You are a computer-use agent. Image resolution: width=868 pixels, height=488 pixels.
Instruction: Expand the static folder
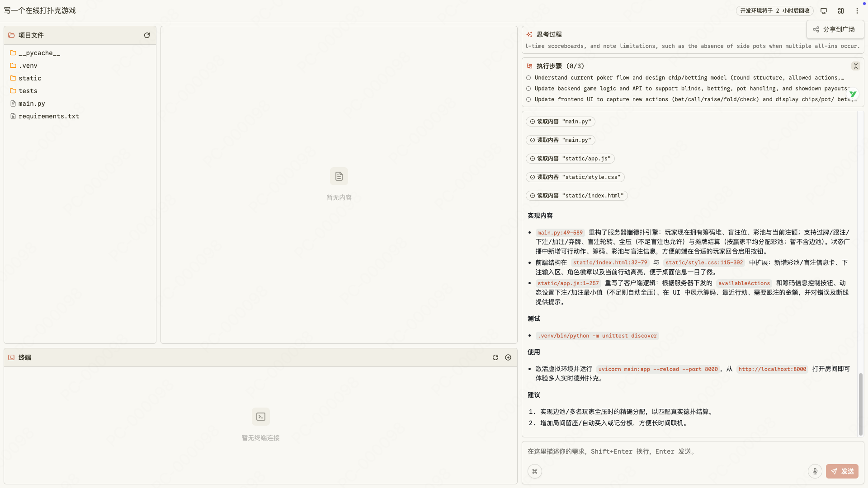point(30,78)
